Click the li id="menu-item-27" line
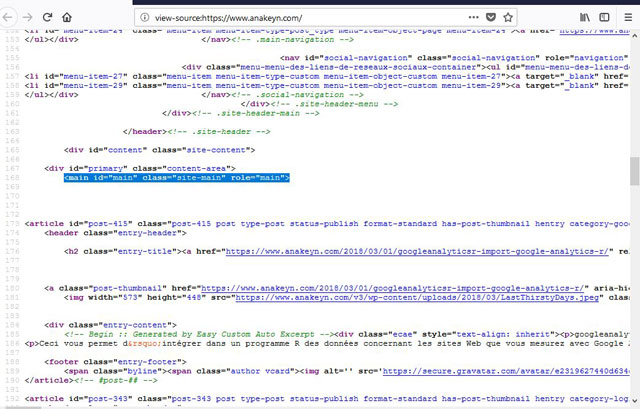 [327, 76]
